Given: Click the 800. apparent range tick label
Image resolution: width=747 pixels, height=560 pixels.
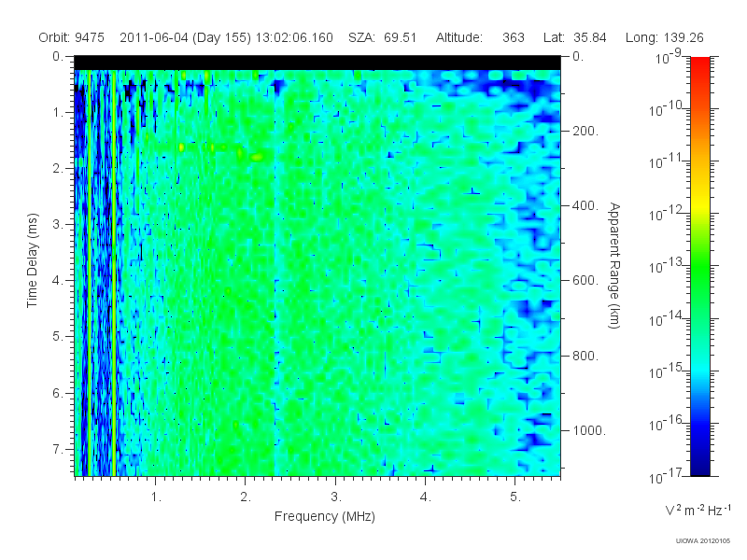Looking at the screenshot, I should point(585,356).
